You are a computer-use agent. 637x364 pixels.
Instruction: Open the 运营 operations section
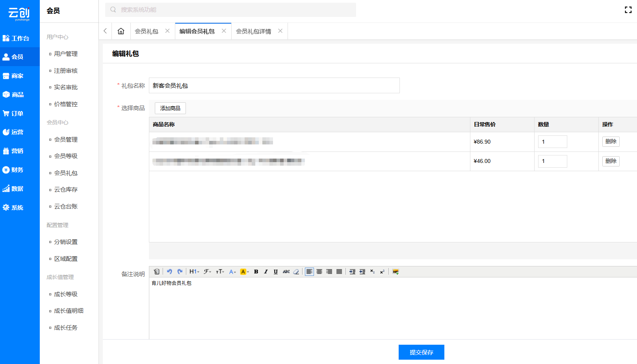coord(20,132)
